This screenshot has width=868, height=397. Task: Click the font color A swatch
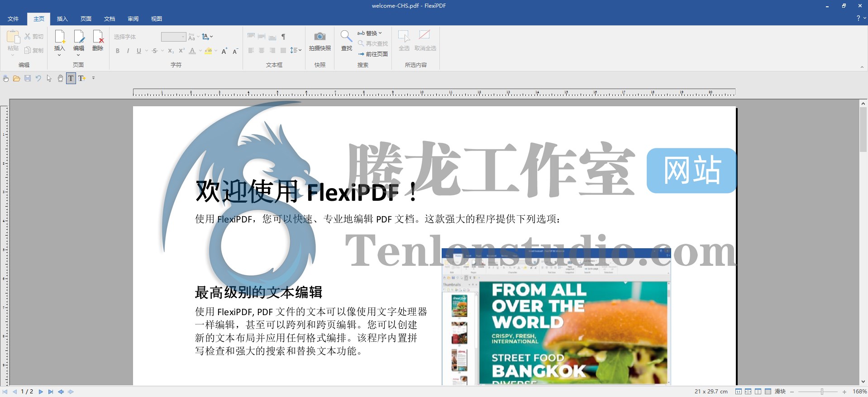pos(192,51)
